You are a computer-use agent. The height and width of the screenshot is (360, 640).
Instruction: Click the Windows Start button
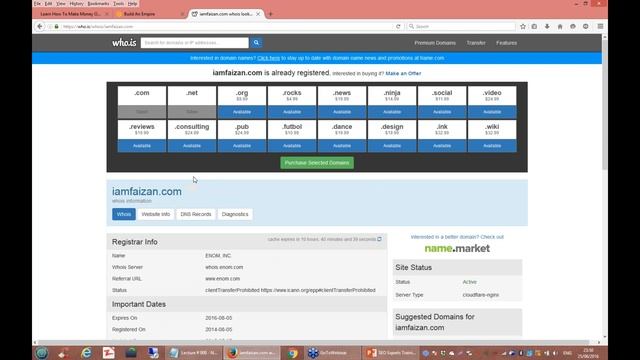41,353
